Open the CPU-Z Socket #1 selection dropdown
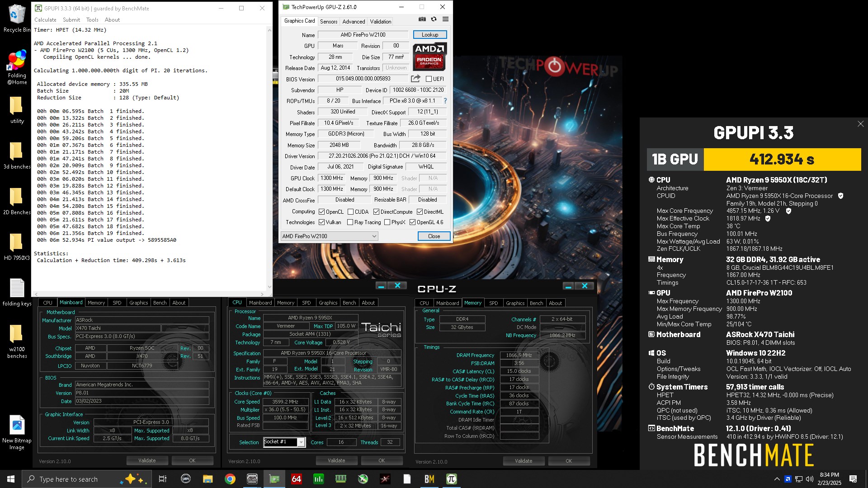Viewport: 868px width, 488px height. point(284,442)
